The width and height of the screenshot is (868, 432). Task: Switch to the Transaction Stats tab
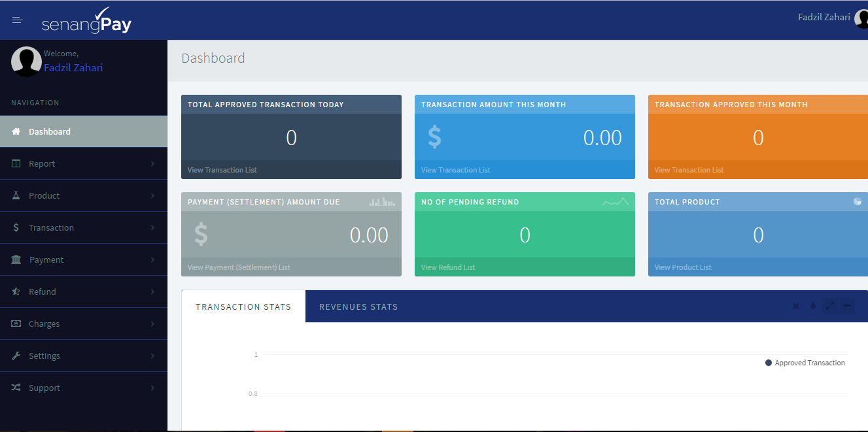coord(243,307)
